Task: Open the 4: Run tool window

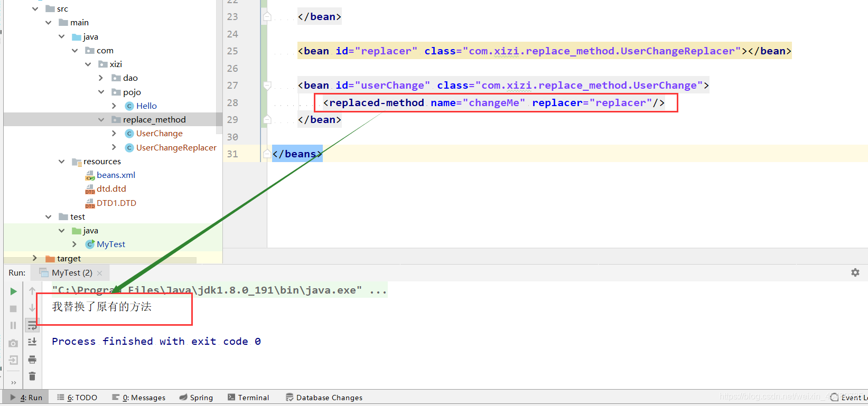Action: click(26, 398)
